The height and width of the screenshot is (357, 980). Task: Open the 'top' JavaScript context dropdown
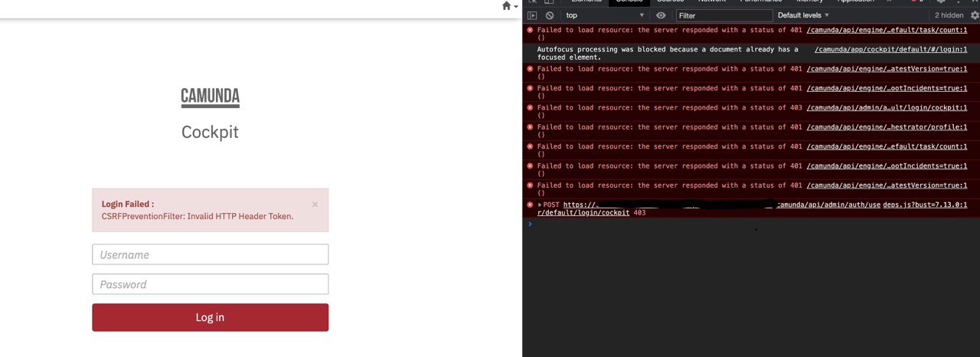[x=605, y=15]
